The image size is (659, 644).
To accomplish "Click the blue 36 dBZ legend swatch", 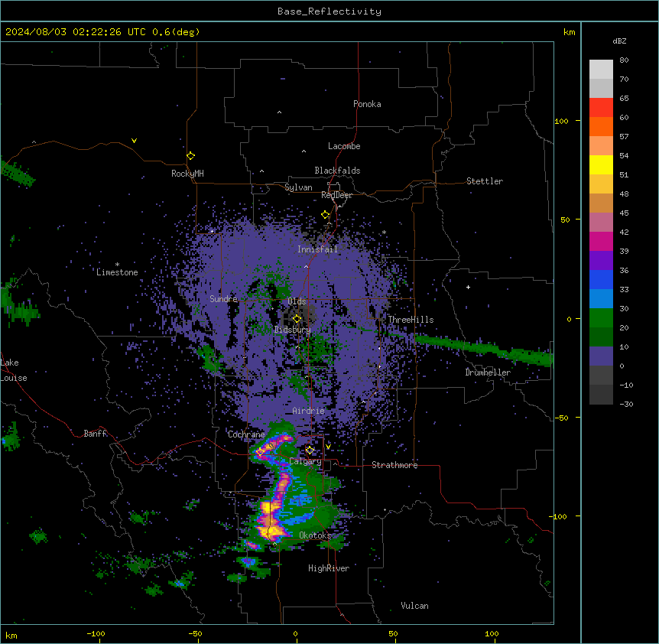I will click(601, 279).
